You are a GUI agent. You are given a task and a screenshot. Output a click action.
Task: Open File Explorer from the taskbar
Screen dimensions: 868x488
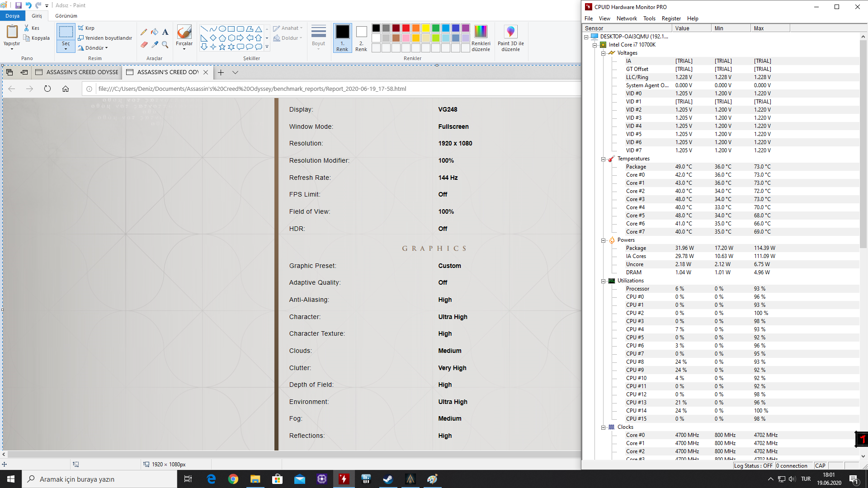(255, 479)
